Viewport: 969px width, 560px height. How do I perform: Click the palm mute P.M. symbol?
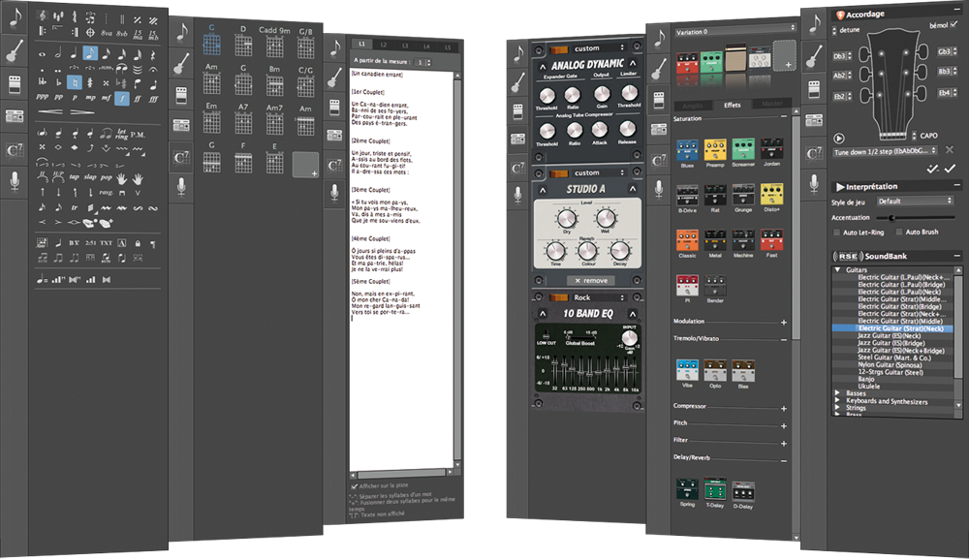coord(139,133)
